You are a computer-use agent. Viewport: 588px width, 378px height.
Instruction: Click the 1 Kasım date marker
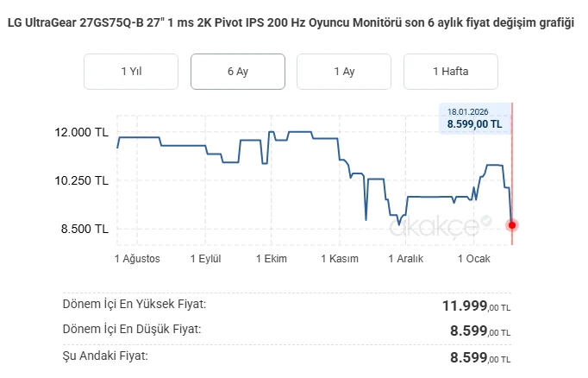pyautogui.click(x=339, y=259)
